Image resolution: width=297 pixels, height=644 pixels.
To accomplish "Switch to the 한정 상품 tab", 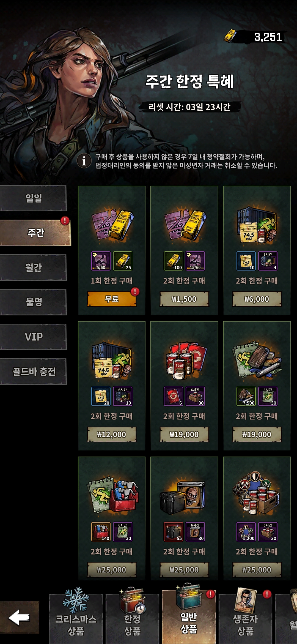I will coord(133,615).
